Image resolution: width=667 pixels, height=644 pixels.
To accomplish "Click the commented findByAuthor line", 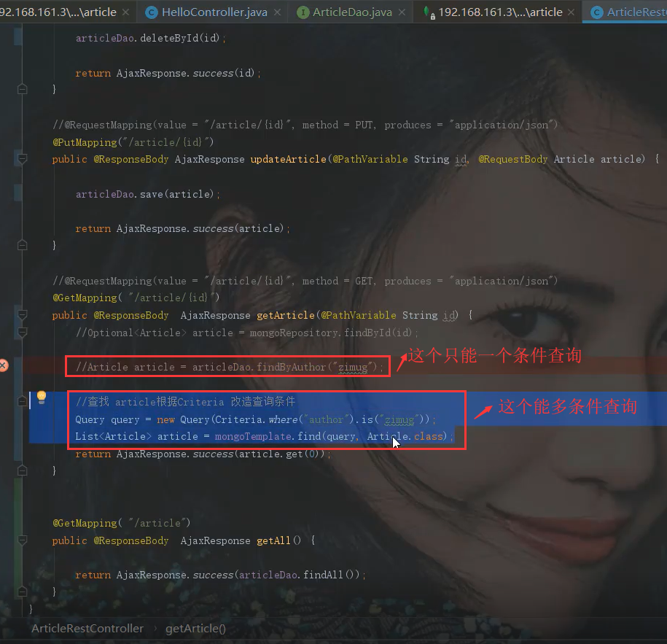I will click(230, 367).
